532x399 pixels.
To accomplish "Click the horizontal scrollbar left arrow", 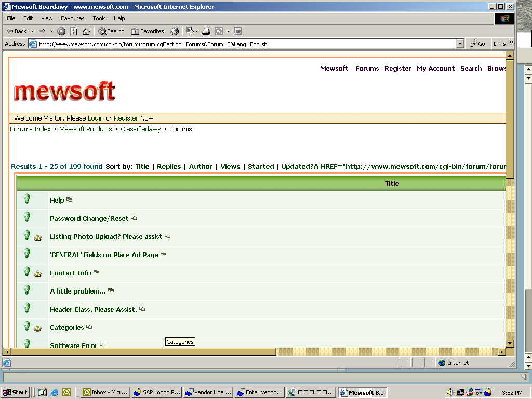I will click(x=7, y=352).
